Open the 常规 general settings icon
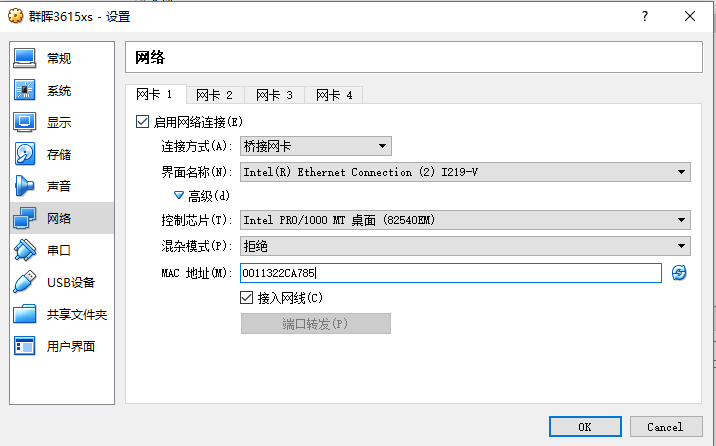716x446 pixels. 24,58
